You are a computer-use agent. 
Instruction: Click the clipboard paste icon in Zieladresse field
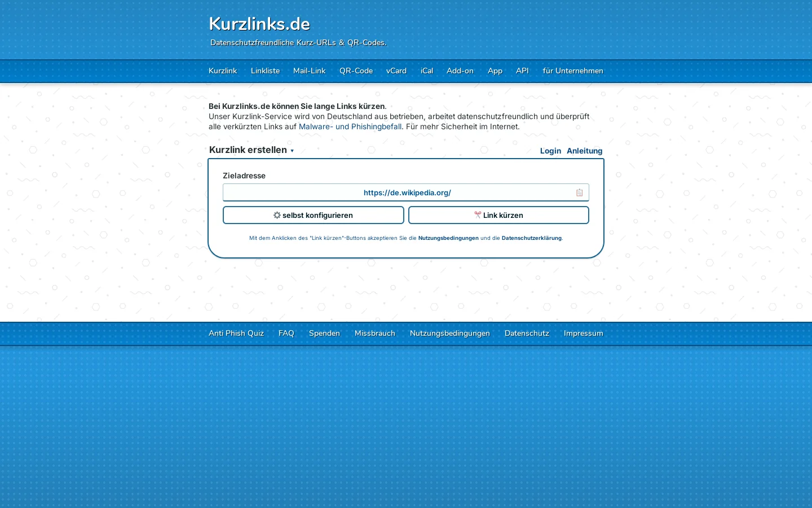579,192
